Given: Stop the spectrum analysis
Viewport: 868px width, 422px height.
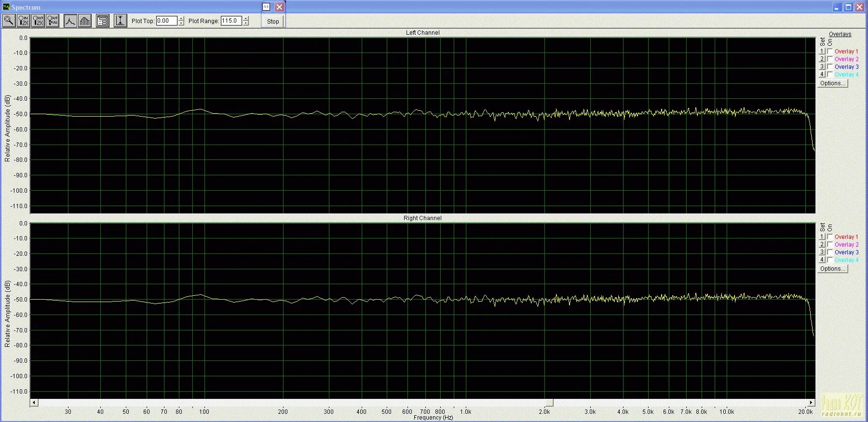Looking at the screenshot, I should [x=273, y=21].
